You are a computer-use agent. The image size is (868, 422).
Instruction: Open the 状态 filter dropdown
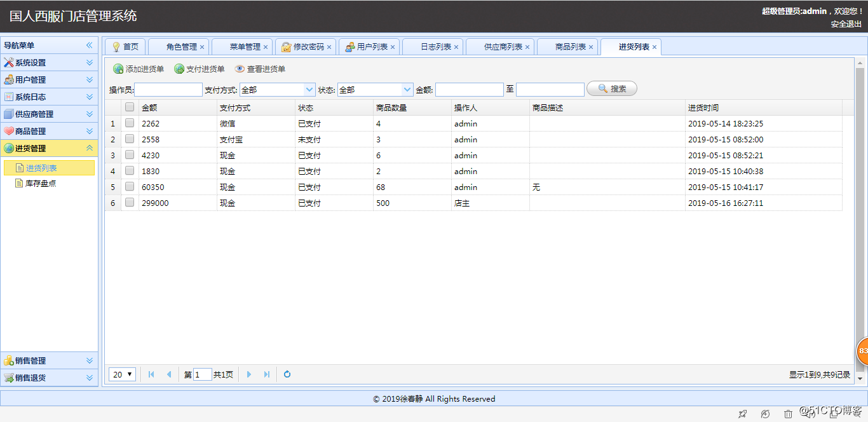[407, 90]
